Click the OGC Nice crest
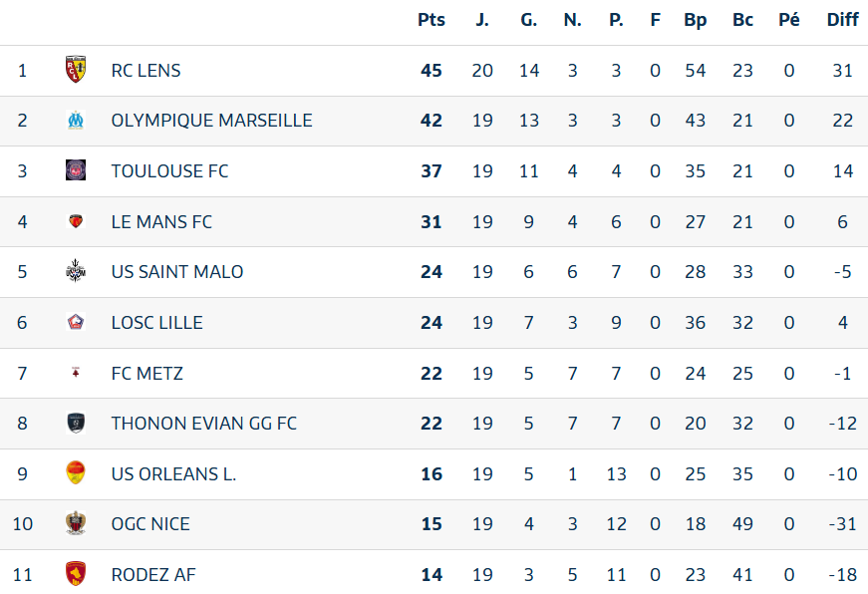The image size is (868, 594). [x=76, y=523]
